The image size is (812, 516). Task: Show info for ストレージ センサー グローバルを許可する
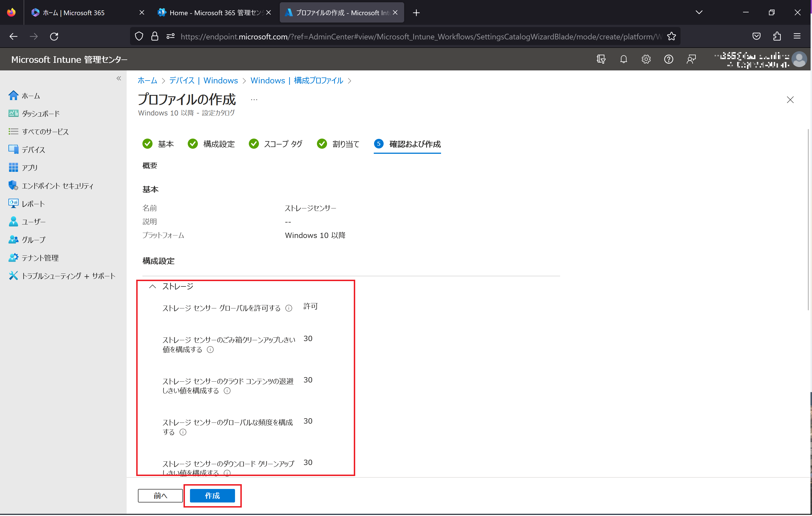[289, 308]
